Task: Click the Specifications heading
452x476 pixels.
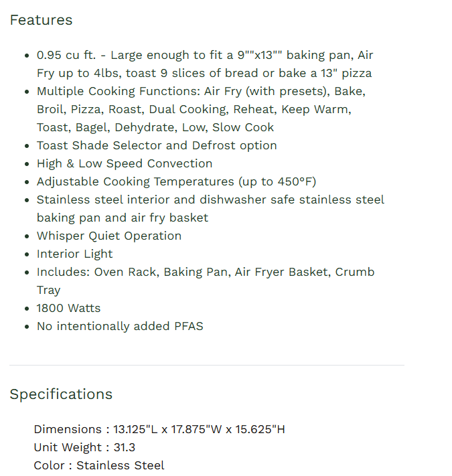Action: [x=61, y=394]
